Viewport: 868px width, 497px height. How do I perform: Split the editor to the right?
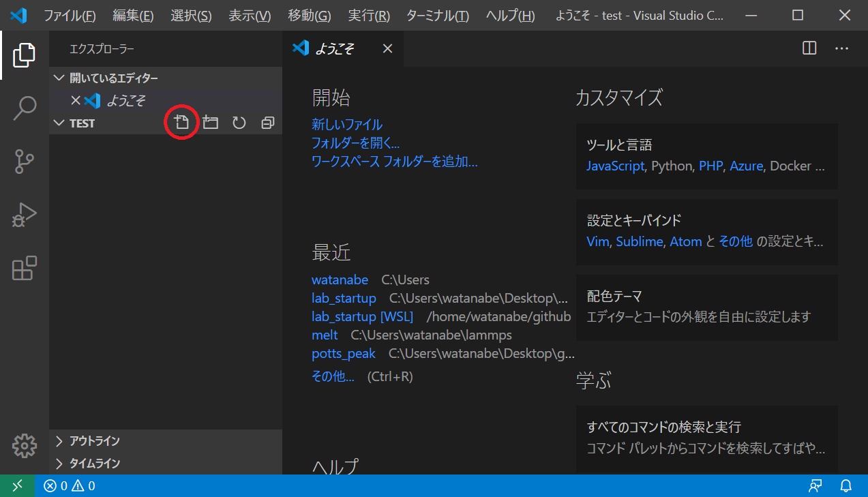[809, 48]
